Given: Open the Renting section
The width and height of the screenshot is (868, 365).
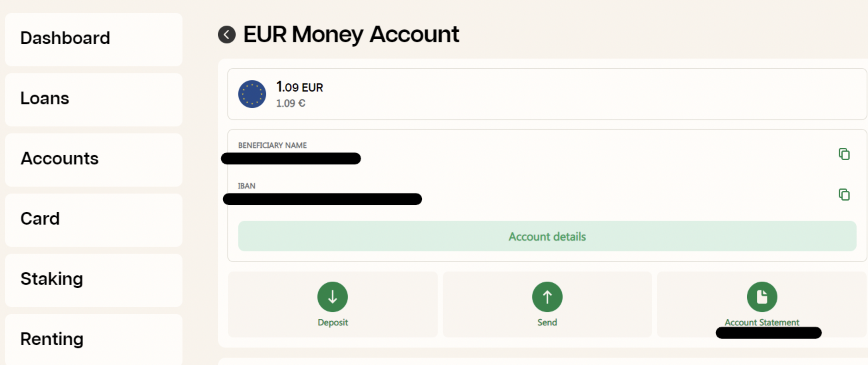Looking at the screenshot, I should tap(94, 339).
